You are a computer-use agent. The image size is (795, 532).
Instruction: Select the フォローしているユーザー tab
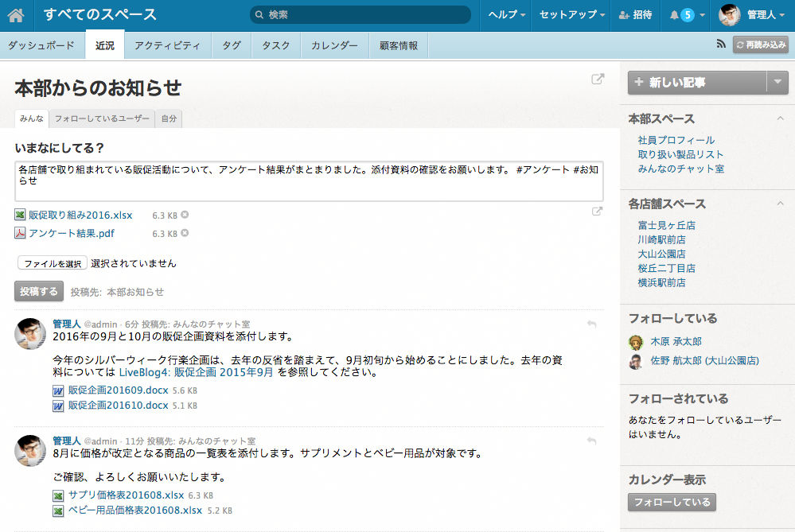click(x=102, y=118)
